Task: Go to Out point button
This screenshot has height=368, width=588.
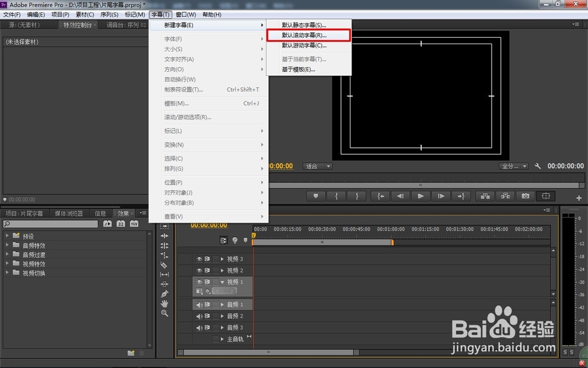Action: tap(461, 196)
